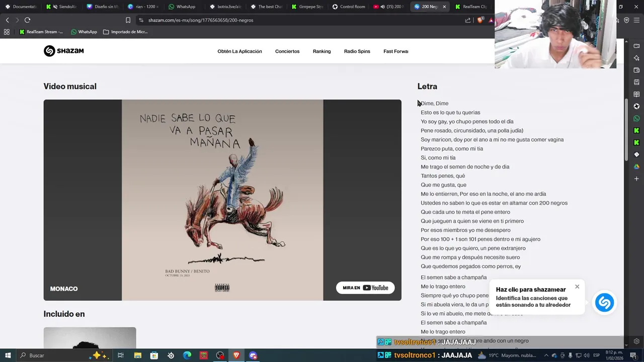Screen dimensions: 644x362
Task: Switch to the 'SiendoAle' tab
Action: pos(61,7)
